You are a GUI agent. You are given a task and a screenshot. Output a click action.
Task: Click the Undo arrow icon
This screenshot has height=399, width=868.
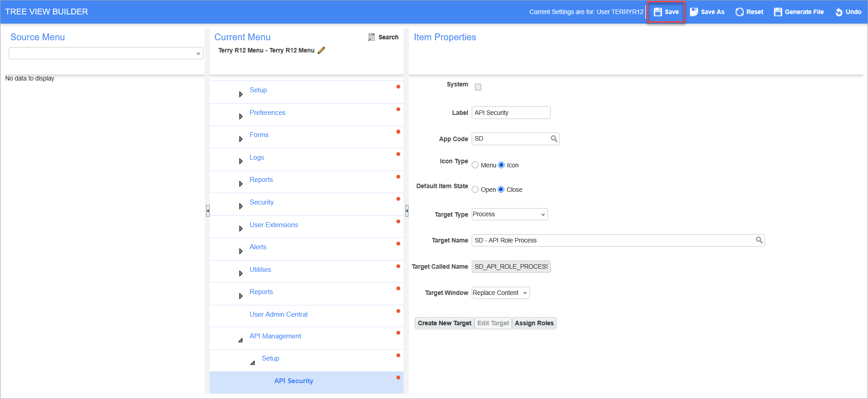click(x=839, y=12)
